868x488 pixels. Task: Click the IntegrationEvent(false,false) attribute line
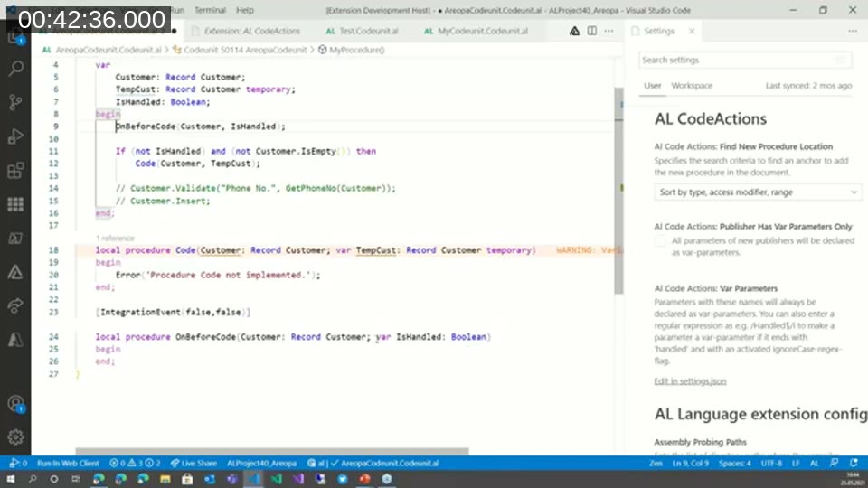click(173, 313)
